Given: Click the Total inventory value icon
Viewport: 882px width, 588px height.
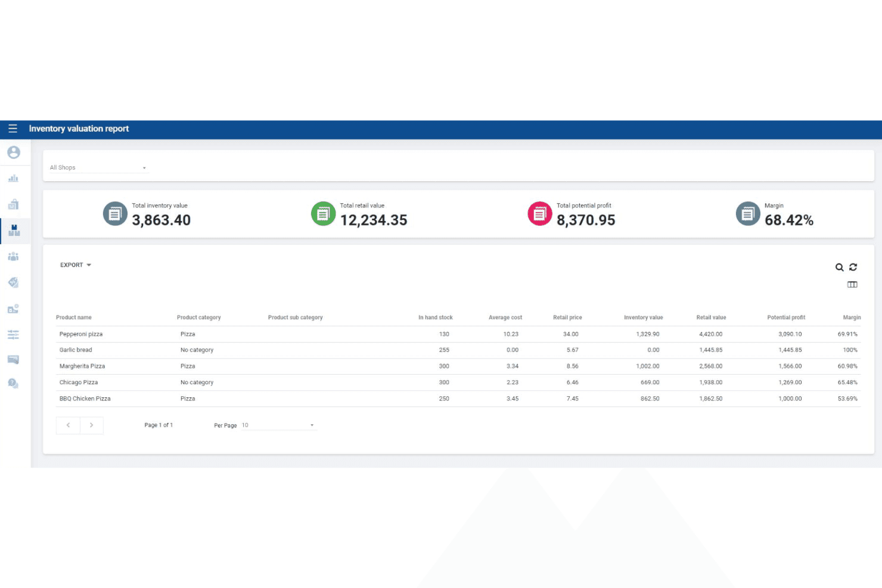Looking at the screenshot, I should 115,214.
